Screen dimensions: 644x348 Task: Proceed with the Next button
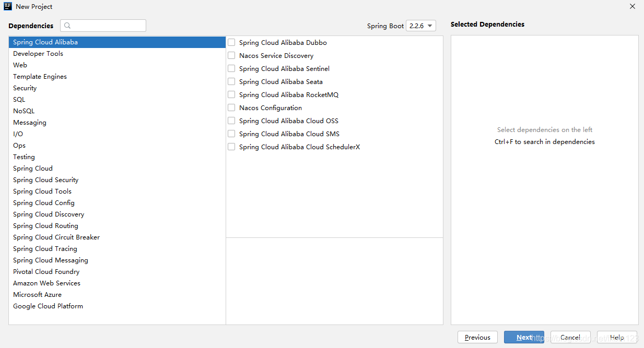click(524, 337)
